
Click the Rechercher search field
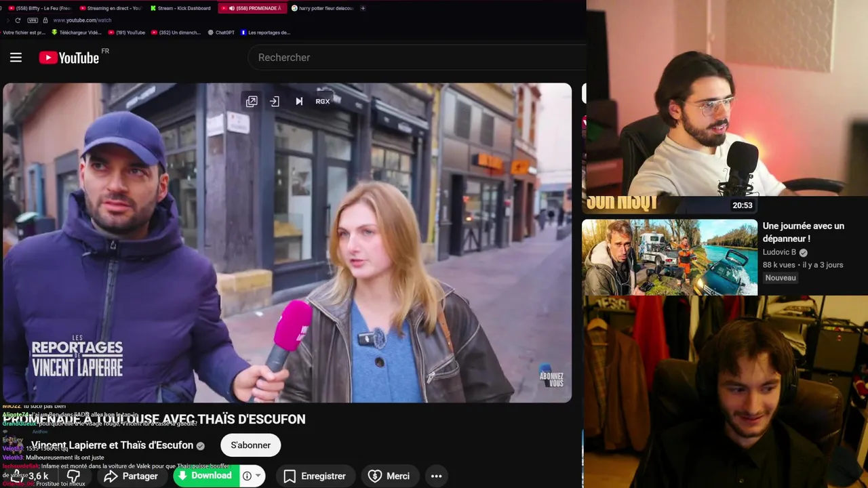417,58
